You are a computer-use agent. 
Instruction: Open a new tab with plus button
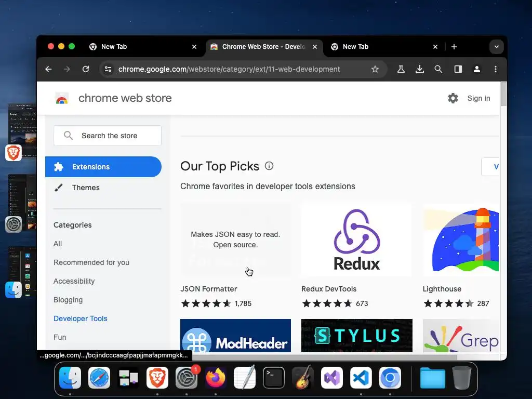tap(454, 47)
